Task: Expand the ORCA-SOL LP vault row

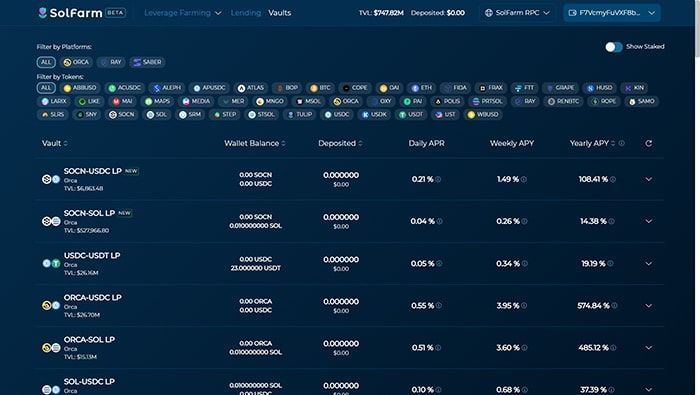Action: point(649,348)
